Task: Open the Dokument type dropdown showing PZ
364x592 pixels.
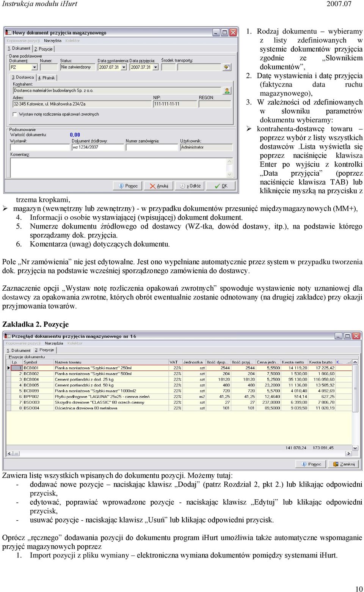Action: tap(35, 67)
